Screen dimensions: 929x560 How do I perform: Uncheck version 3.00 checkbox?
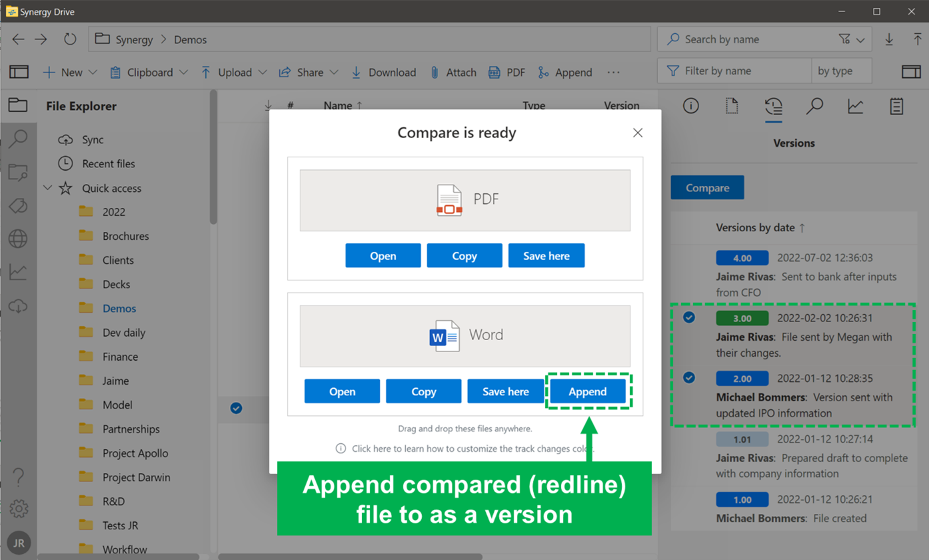tap(689, 318)
